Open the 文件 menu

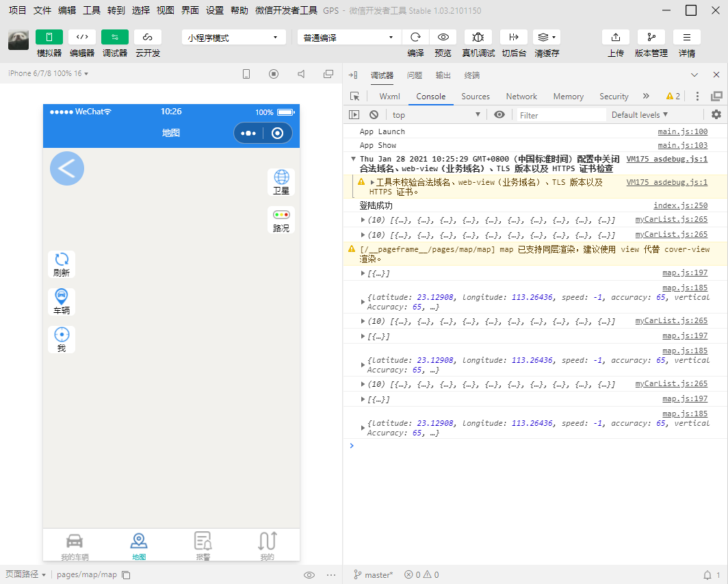(x=42, y=10)
